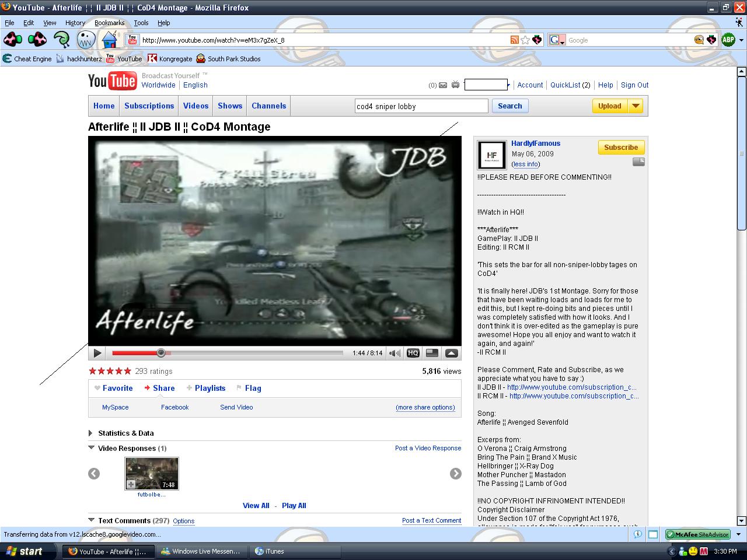Click the orange RSS feed icon

(514, 40)
